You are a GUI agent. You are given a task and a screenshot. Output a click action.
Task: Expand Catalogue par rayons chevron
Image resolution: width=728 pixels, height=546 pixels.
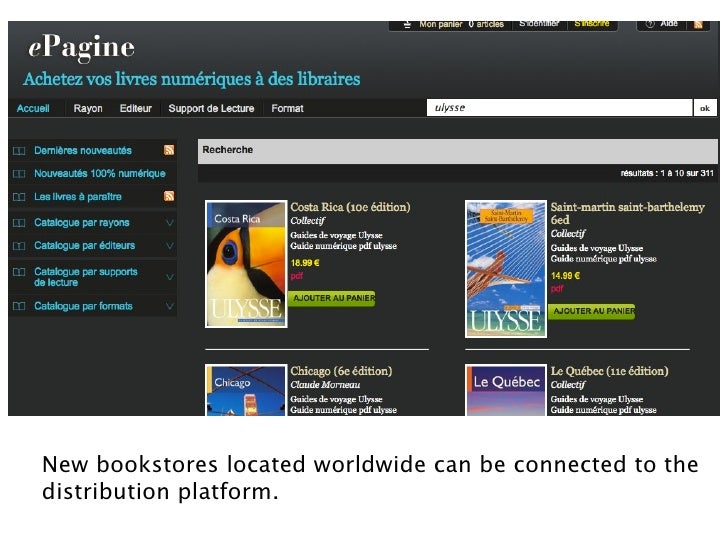[x=170, y=223]
